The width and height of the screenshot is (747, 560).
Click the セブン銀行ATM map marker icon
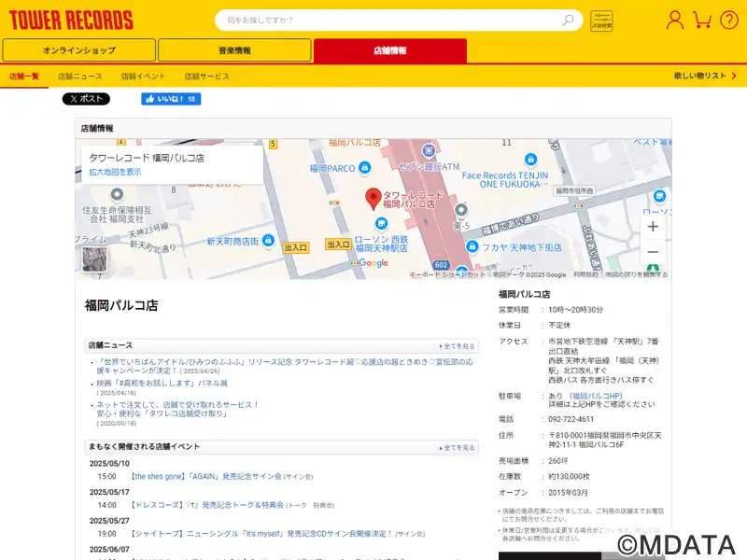pos(429,150)
